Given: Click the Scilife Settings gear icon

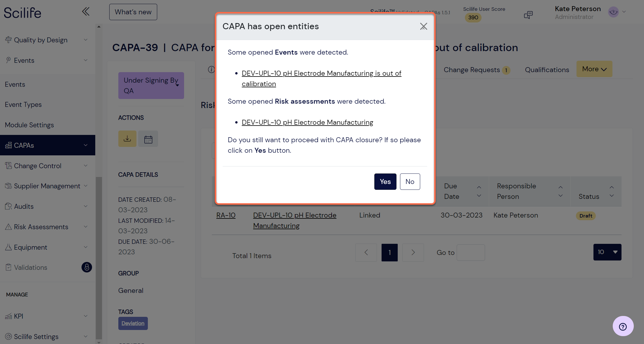Looking at the screenshot, I should coord(8,336).
